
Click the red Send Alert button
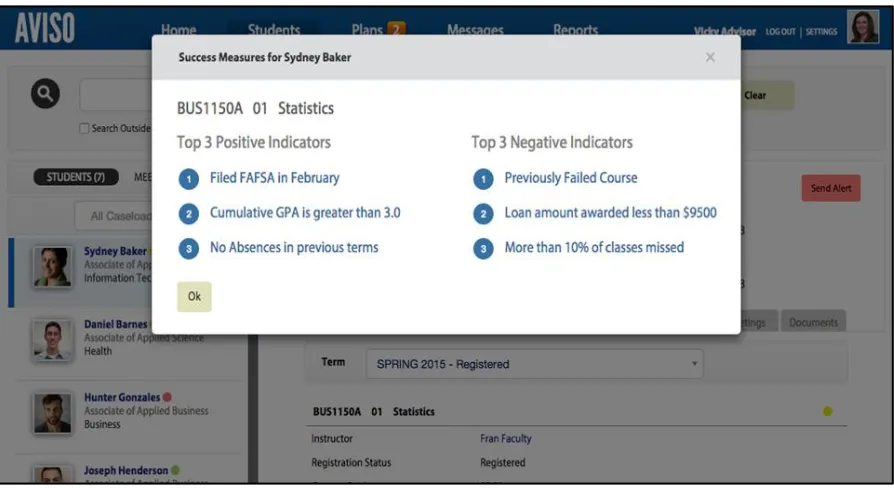coord(831,188)
